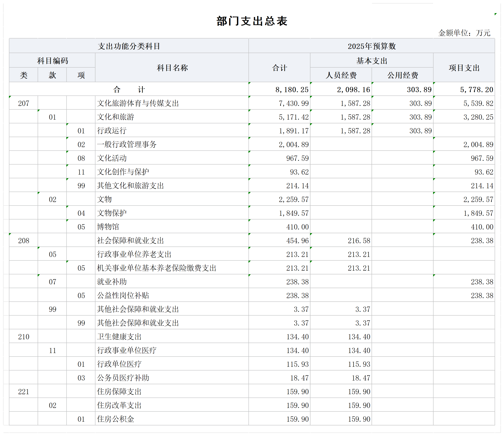The height and width of the screenshot is (436, 504).
Task: Click code cell 221
Action: click(x=23, y=391)
